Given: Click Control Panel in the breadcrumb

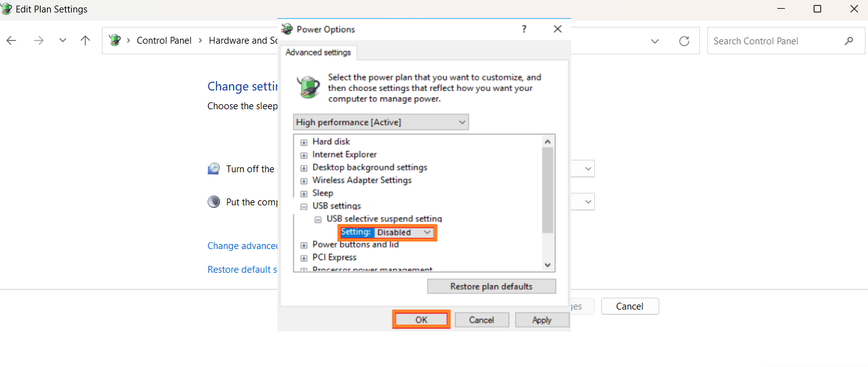Looking at the screenshot, I should click(164, 41).
